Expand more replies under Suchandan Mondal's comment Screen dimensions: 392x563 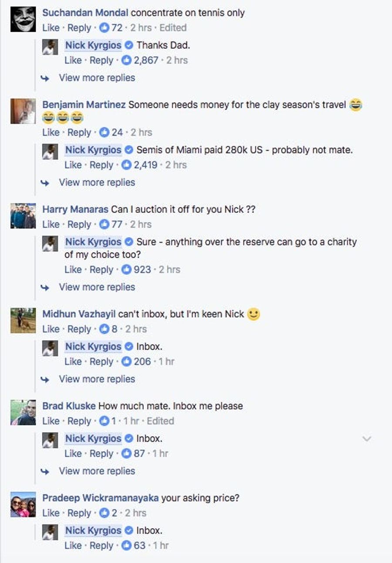tap(97, 78)
